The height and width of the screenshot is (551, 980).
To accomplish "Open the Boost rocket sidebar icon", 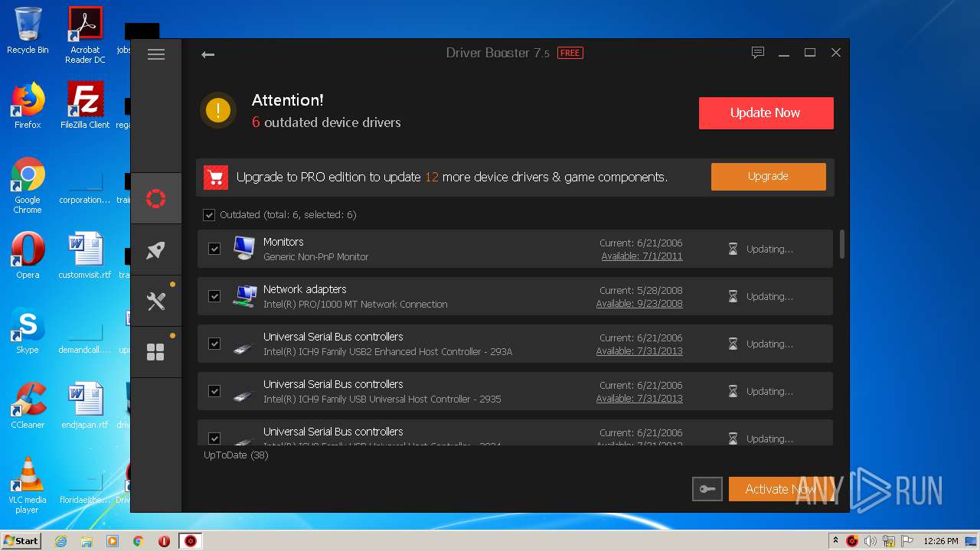I will click(x=156, y=250).
